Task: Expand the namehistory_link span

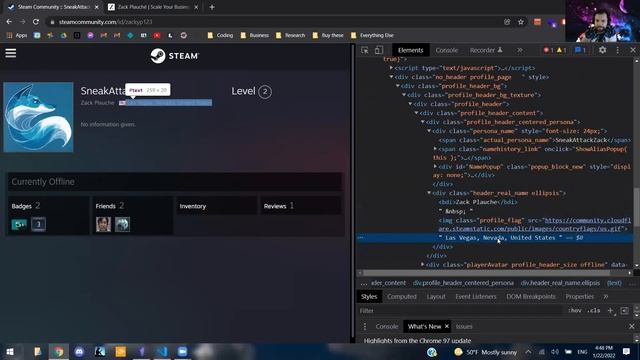Action: (436, 149)
